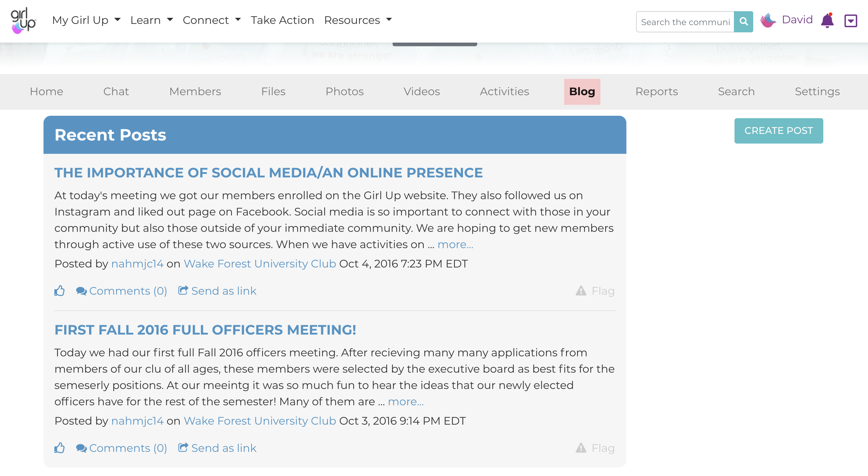Open the notifications bell
This screenshot has height=476, width=868.
tap(827, 21)
